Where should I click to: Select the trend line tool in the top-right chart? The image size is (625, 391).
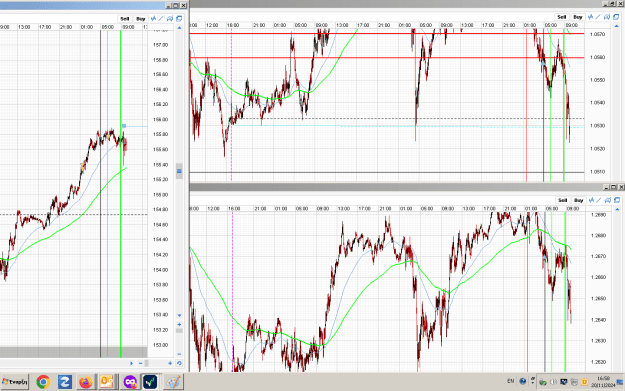click(598, 17)
